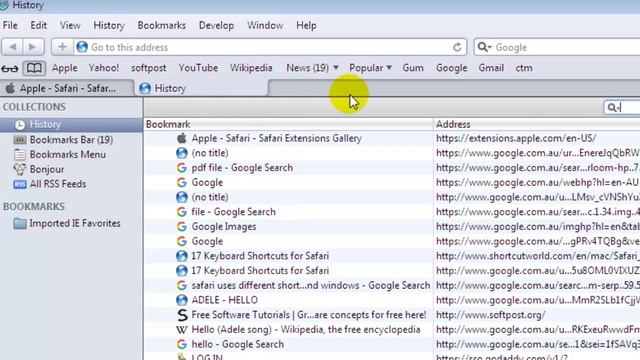The height and width of the screenshot is (360, 640).
Task: Open the Reading List glasses icon
Action: point(9,68)
